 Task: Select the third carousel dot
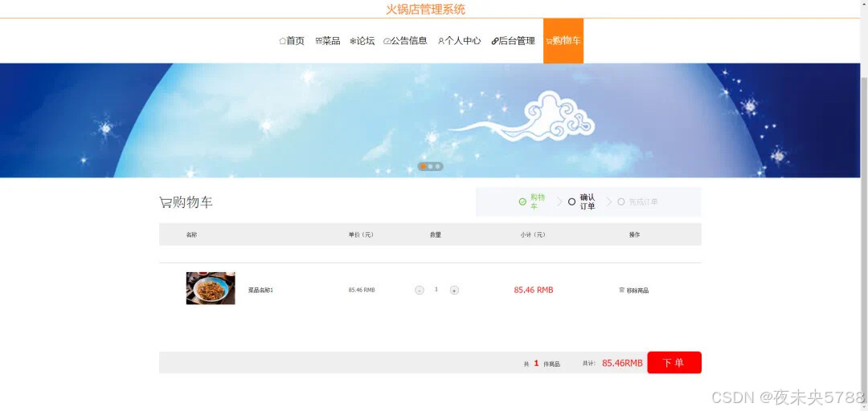point(437,166)
